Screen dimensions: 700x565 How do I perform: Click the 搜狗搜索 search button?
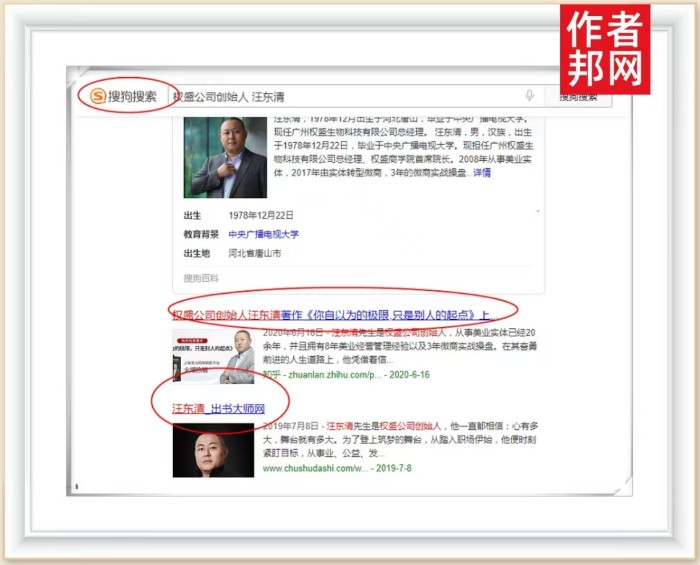click(x=578, y=96)
